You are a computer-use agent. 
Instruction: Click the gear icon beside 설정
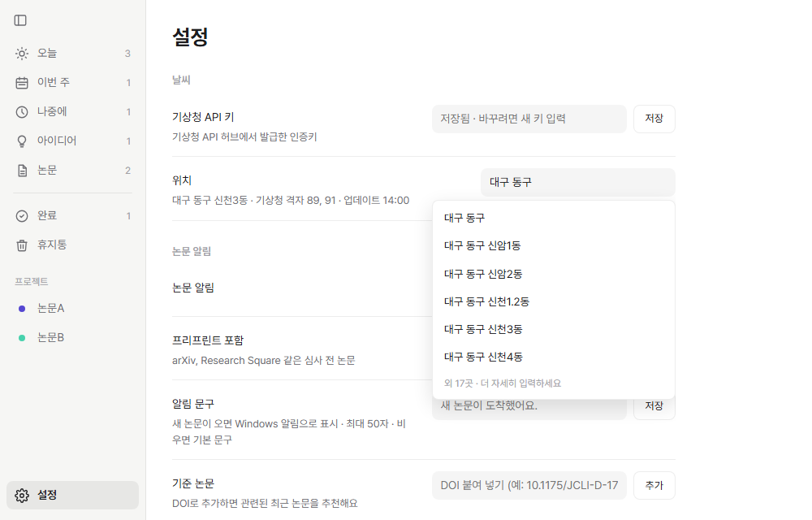[22, 495]
